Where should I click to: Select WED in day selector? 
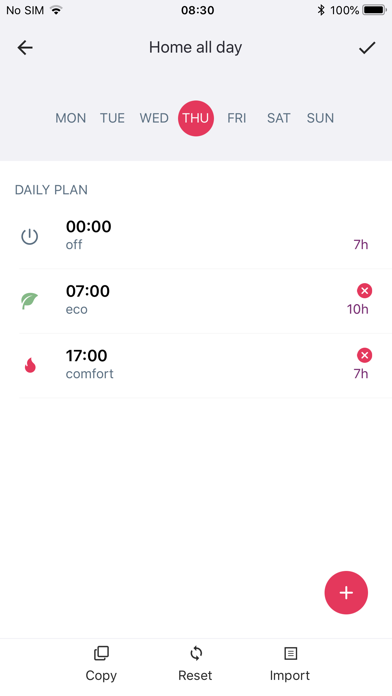154,118
